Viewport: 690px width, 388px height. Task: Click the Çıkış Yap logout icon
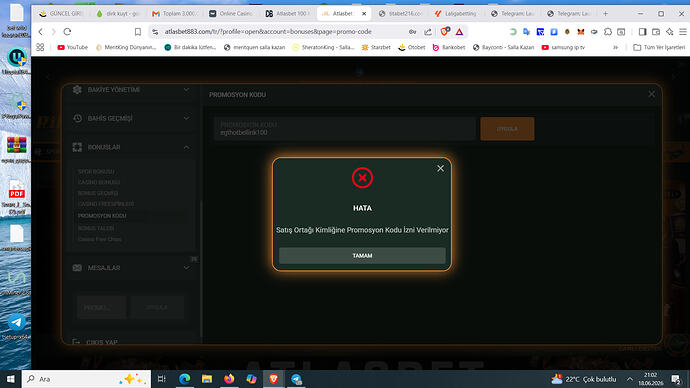[76, 342]
